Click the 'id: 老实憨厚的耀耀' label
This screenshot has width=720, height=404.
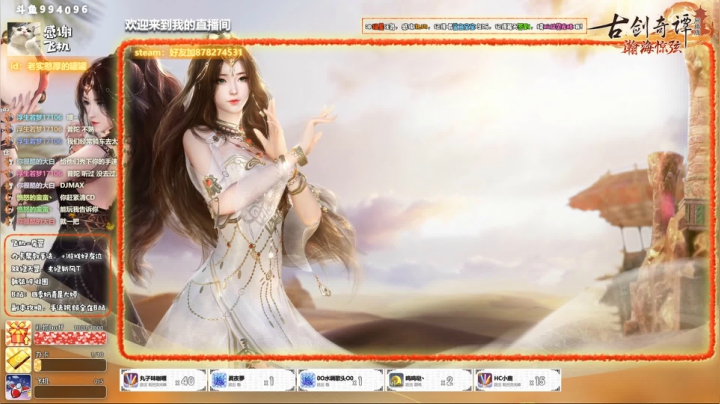click(48, 66)
